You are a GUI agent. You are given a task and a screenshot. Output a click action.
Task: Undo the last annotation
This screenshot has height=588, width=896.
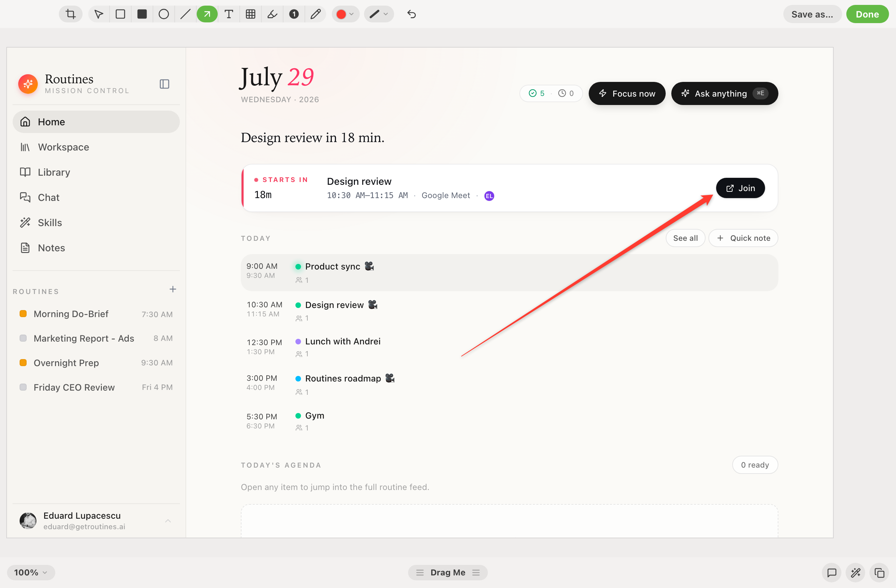(x=412, y=14)
